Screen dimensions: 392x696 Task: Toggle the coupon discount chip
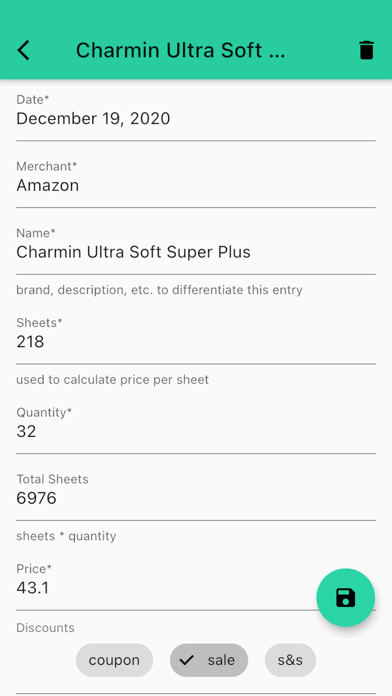[x=115, y=660]
